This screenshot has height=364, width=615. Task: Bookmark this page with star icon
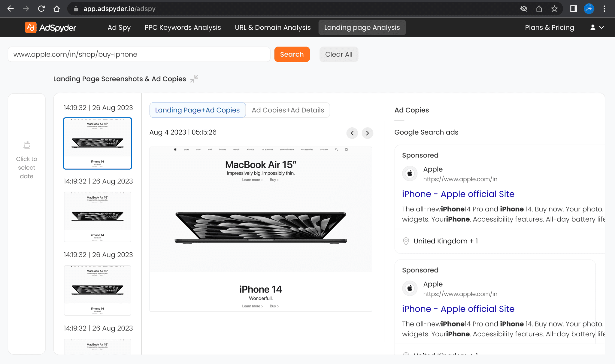point(554,9)
